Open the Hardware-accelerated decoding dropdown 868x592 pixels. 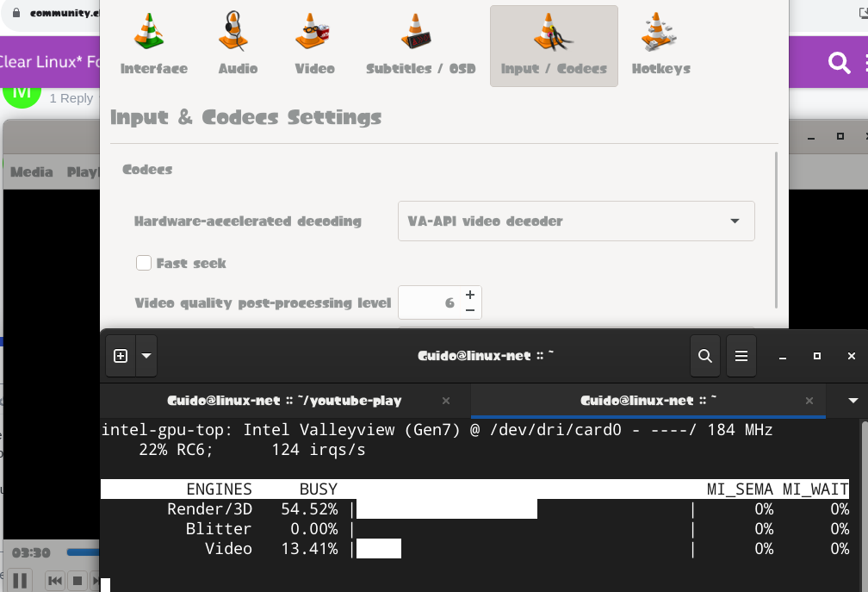tap(576, 221)
